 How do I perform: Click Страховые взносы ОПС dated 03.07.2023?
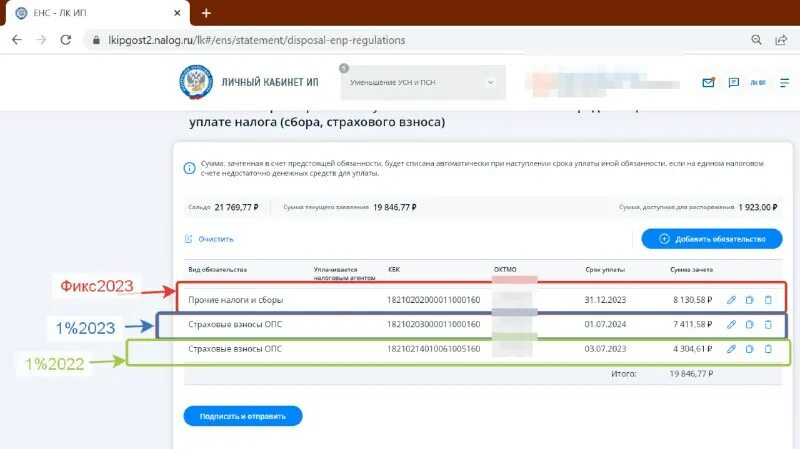(235, 349)
